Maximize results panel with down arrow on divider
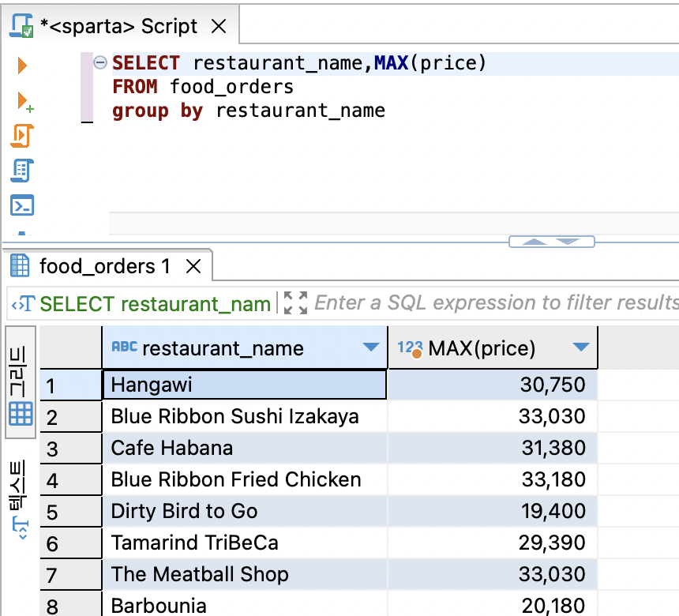 pyautogui.click(x=567, y=242)
